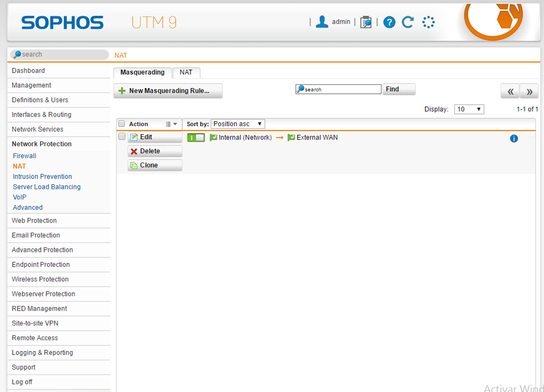The image size is (544, 392).
Task: Toggle the masquerading rule status switch
Action: (196, 138)
